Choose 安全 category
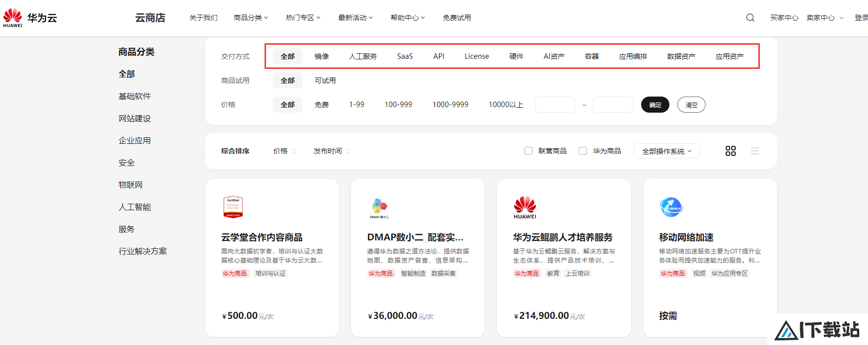This screenshot has width=868, height=345. [x=127, y=162]
